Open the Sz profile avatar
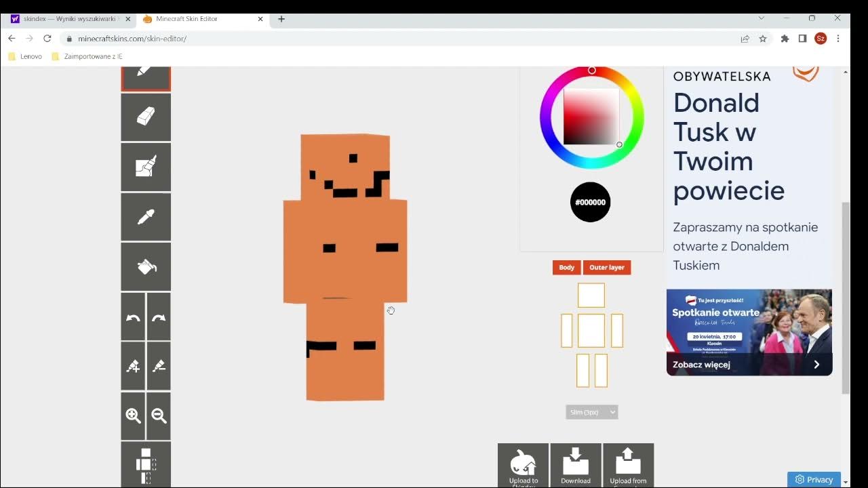This screenshot has width=868, height=488. click(x=821, y=39)
